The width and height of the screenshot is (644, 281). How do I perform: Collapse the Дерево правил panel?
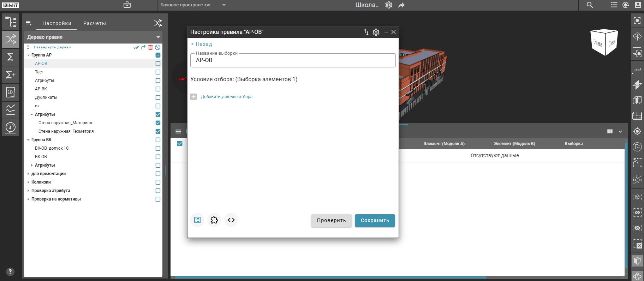point(158,37)
